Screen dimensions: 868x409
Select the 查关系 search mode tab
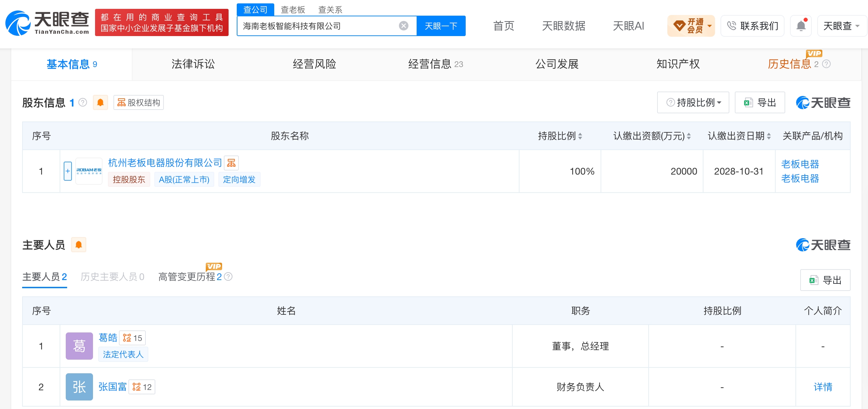click(x=330, y=10)
